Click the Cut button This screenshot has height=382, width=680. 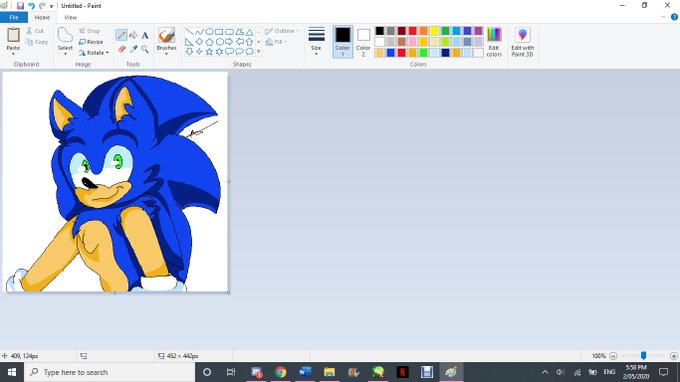click(35, 31)
